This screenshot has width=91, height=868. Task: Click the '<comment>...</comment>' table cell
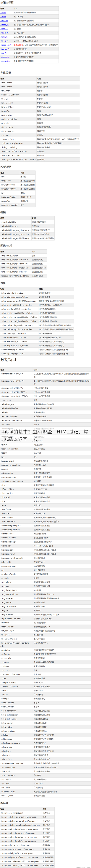[x=17, y=481]
